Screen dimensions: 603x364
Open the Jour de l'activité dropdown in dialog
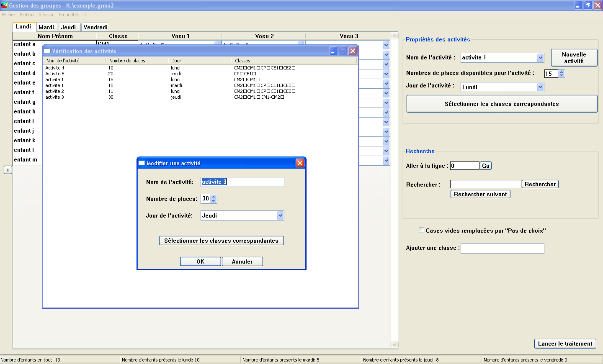click(x=280, y=215)
